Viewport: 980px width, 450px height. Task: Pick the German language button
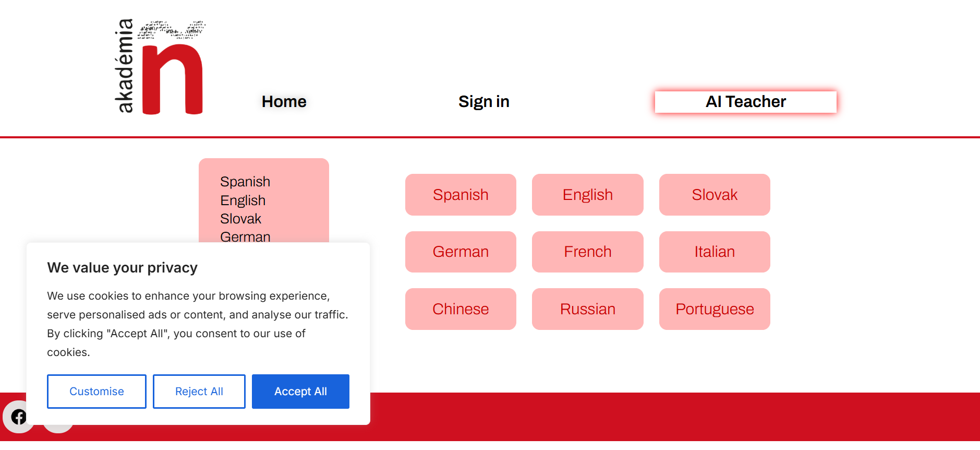pyautogui.click(x=461, y=252)
